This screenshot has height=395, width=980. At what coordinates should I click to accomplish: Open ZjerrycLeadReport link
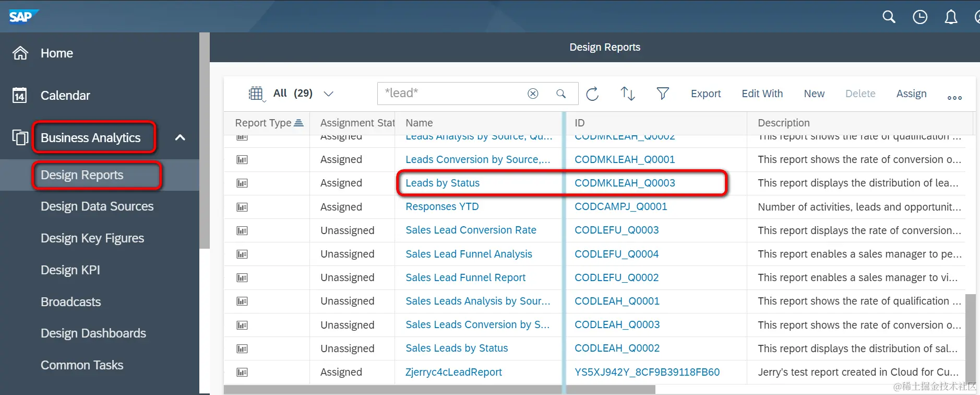coord(453,372)
